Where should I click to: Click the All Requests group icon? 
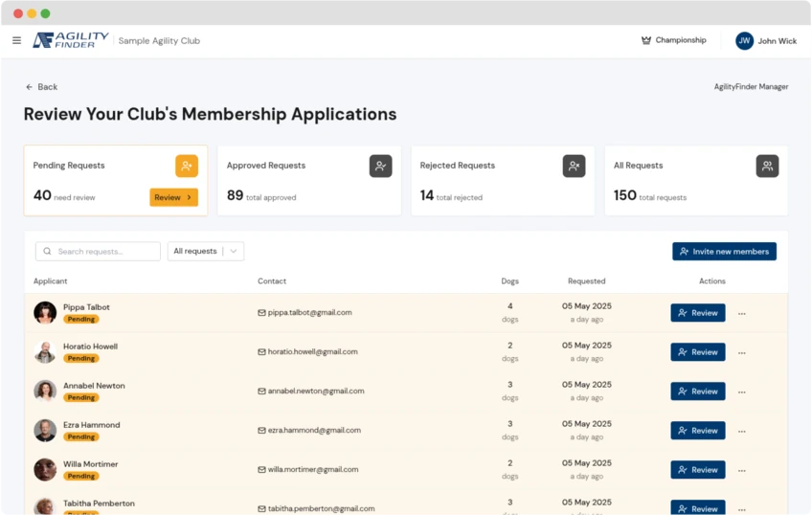767,166
